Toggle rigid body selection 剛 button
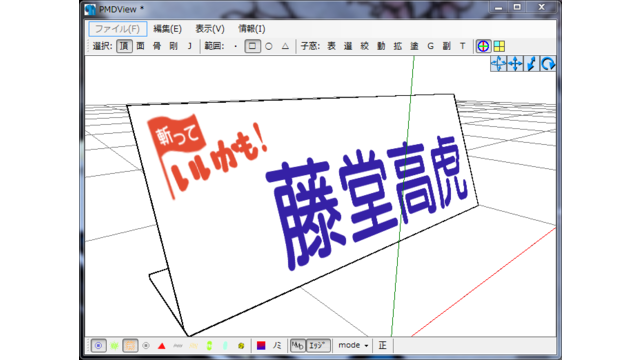This screenshot has width=640, height=360. click(x=173, y=46)
